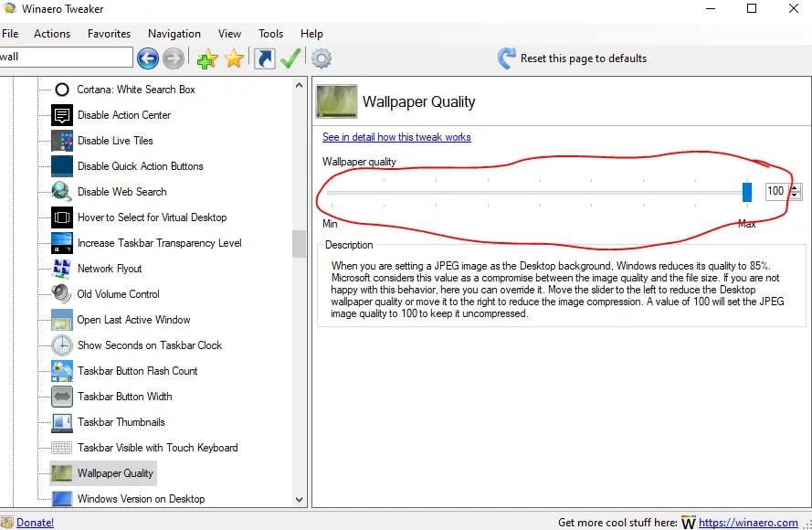Click the Taskbar Button Flash Count icon
812x530 pixels.
[62, 371]
